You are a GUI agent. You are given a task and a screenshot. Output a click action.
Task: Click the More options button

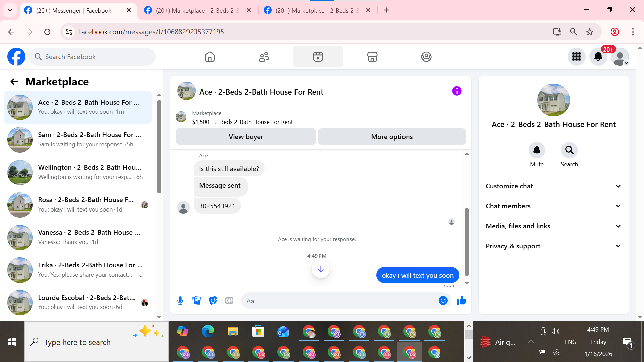[x=392, y=137]
